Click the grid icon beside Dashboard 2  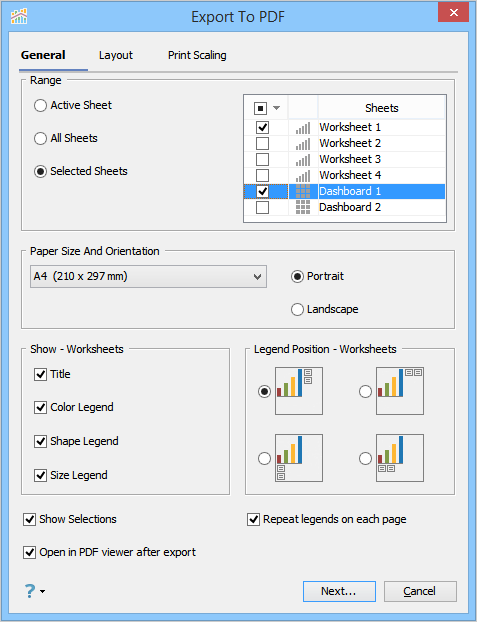[303, 207]
